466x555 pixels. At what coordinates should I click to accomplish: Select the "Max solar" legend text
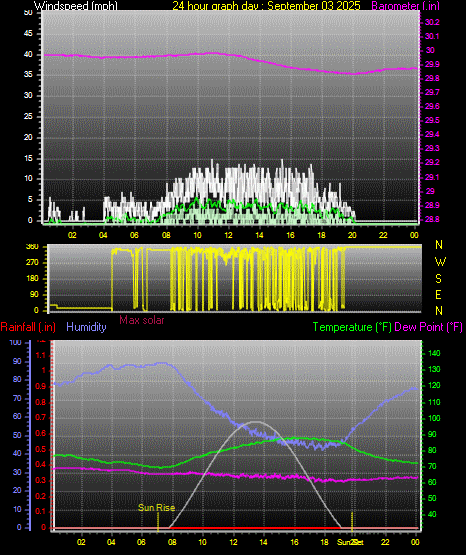click(142, 320)
